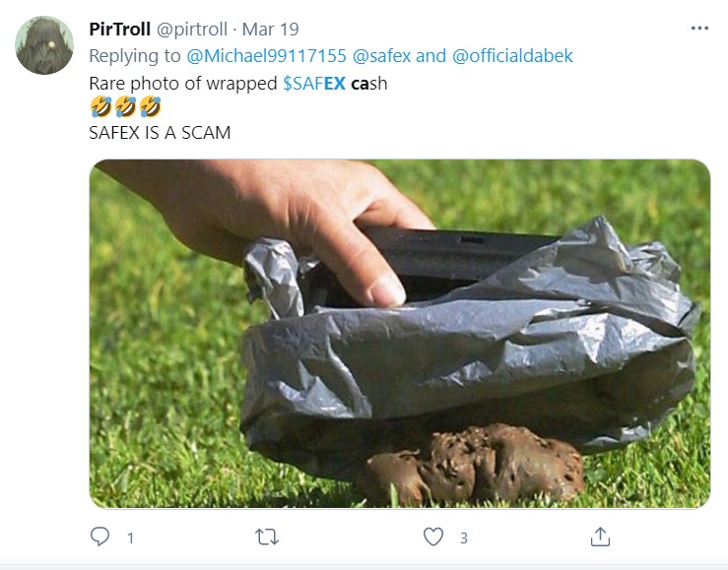Click the like count number 3
The image size is (728, 570).
pyautogui.click(x=463, y=538)
